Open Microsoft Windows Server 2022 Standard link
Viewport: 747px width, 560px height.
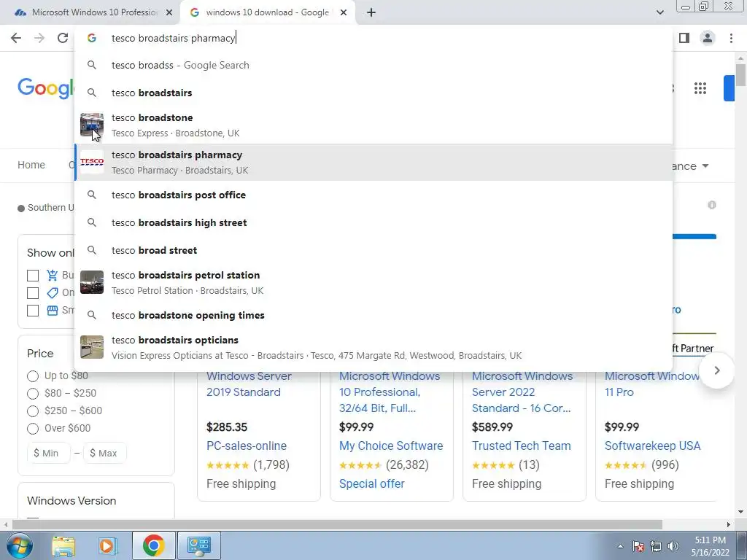click(x=522, y=392)
